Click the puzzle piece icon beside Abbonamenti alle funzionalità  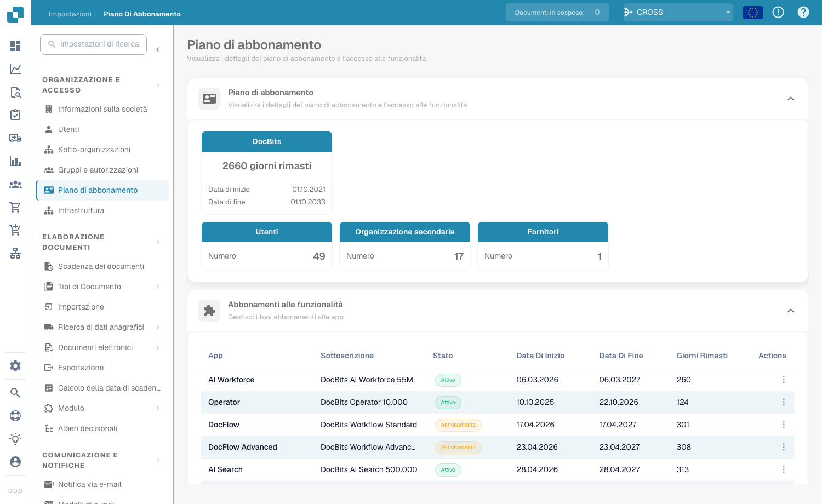pos(209,311)
